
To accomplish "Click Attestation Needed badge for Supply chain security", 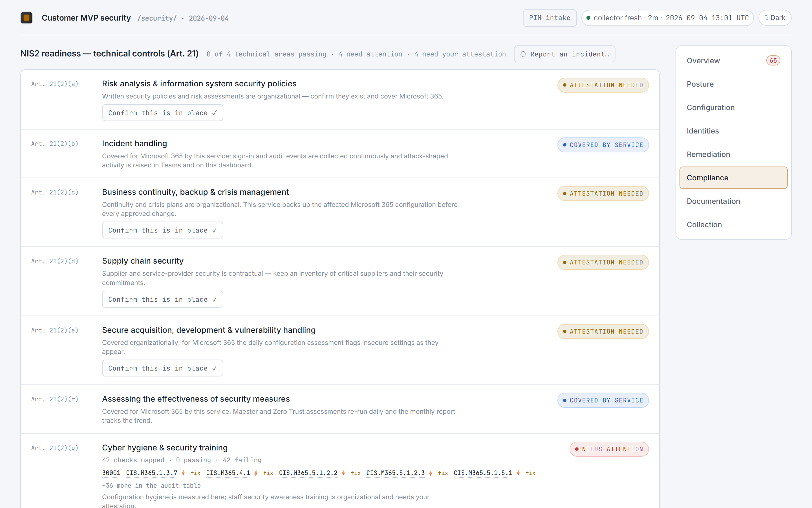I will coord(603,262).
